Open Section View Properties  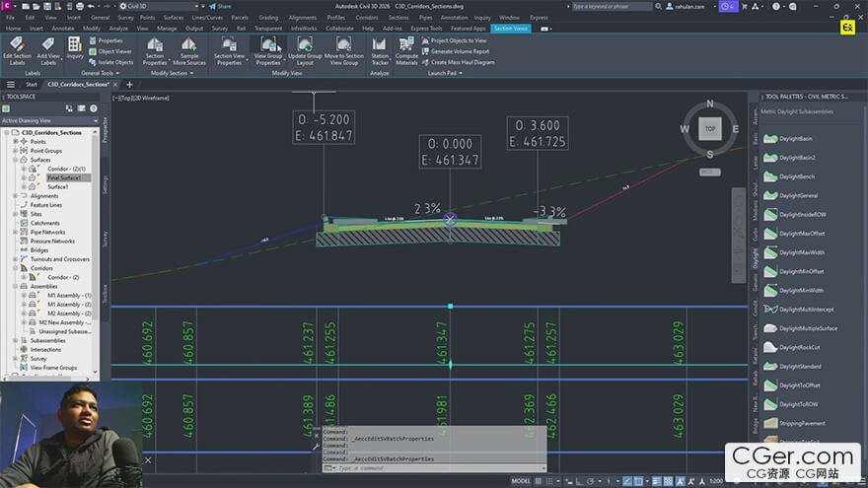(229, 51)
